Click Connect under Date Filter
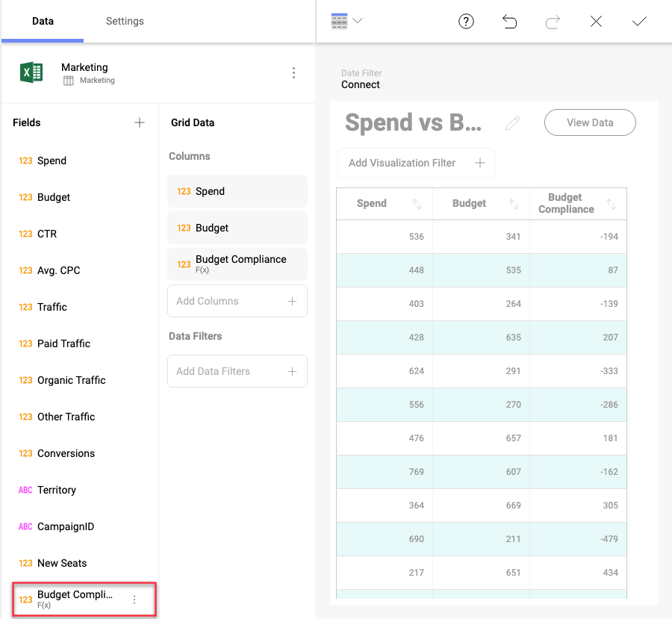672x619 pixels. point(360,85)
